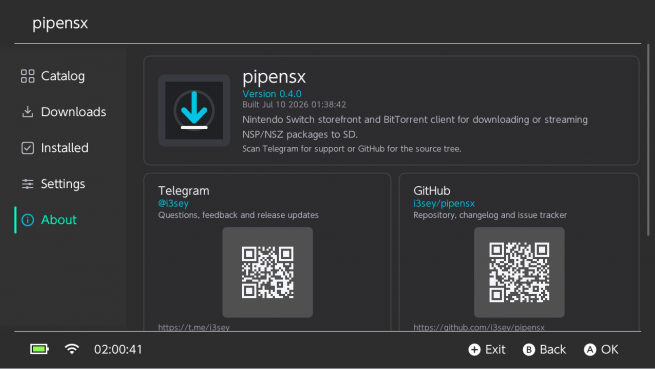Open the https://github.com/i3sey/pipensx URL
Viewport: 655px width, 369px height.
click(479, 327)
